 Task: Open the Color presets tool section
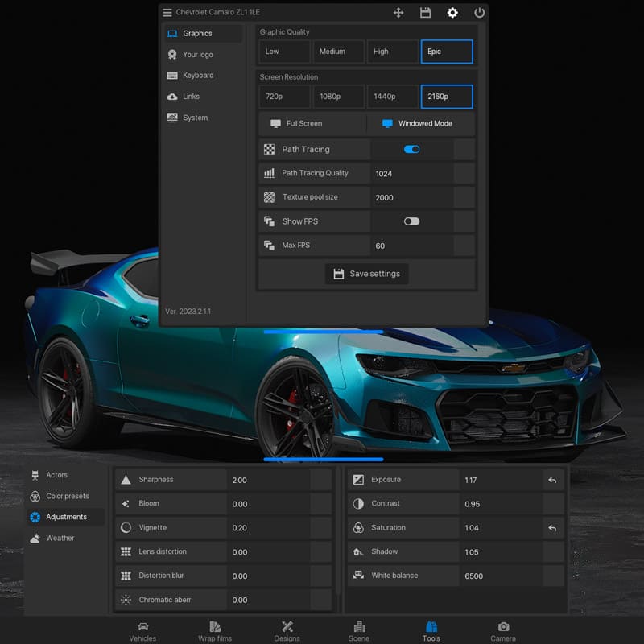(66, 496)
